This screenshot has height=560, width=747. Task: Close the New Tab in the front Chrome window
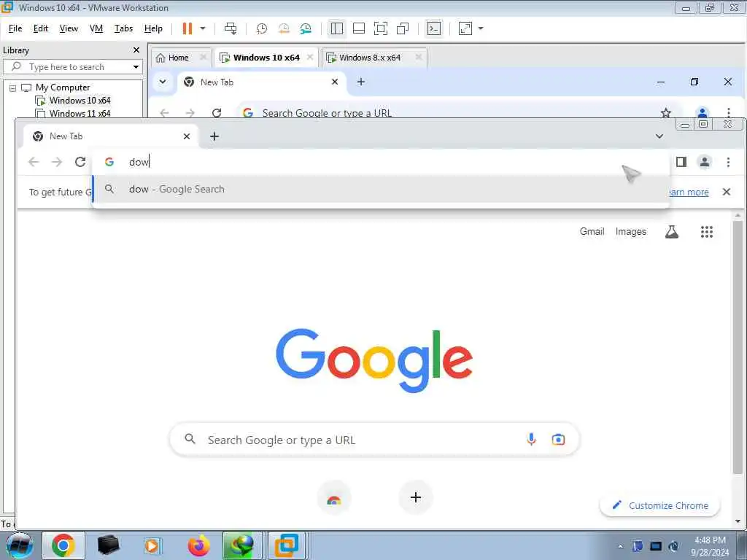(x=187, y=136)
